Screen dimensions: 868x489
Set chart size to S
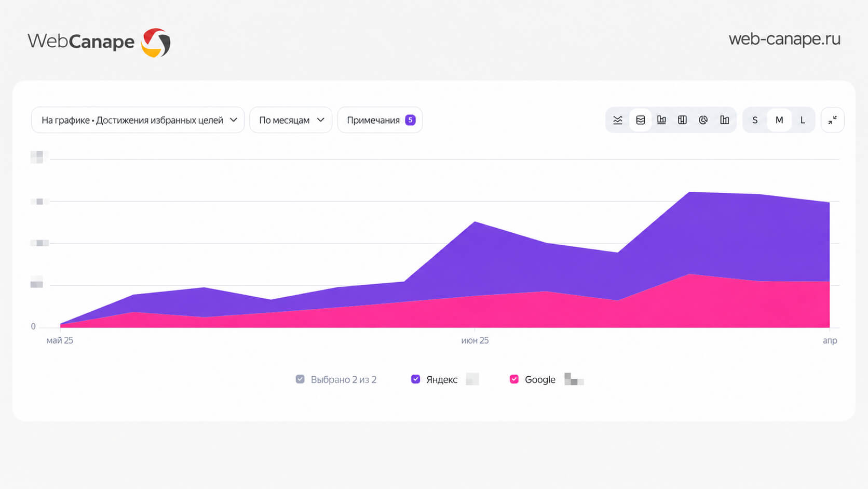pos(755,120)
